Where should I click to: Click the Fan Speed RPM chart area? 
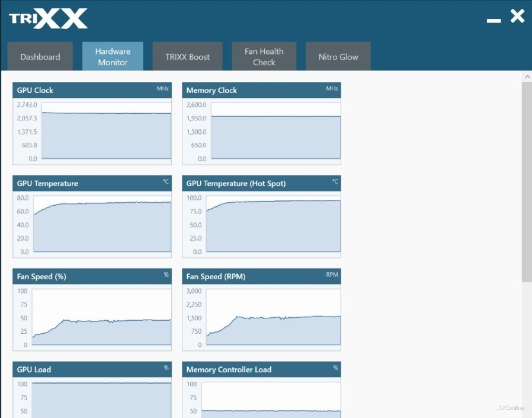pos(274,317)
